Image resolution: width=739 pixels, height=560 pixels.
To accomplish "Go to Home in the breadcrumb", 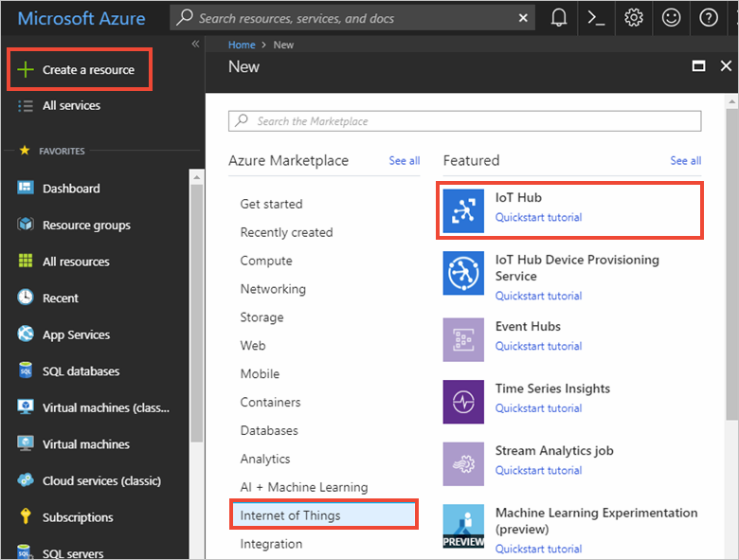I will point(242,45).
